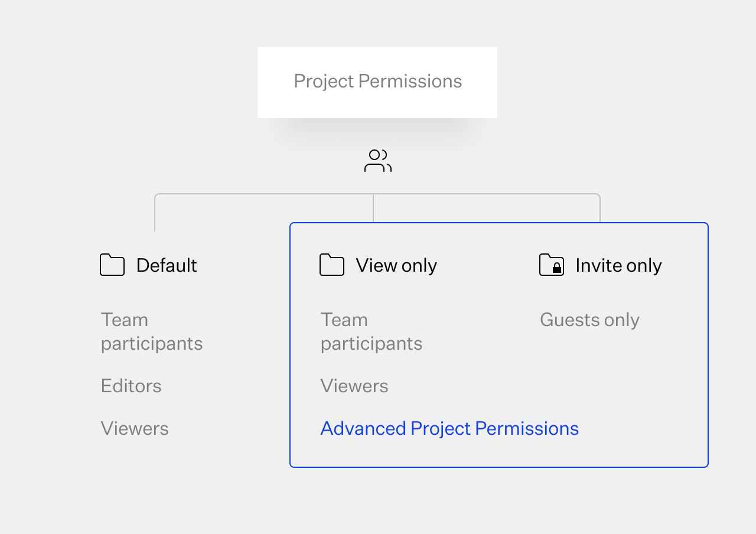Click the connector line above the Default folder
The image size is (756, 534).
(x=155, y=214)
